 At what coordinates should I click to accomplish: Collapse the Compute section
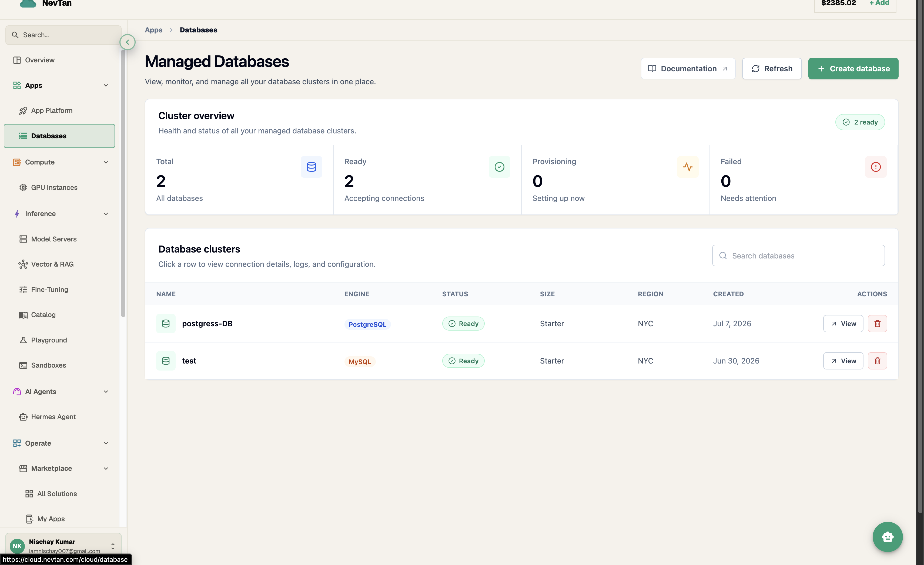tap(106, 162)
